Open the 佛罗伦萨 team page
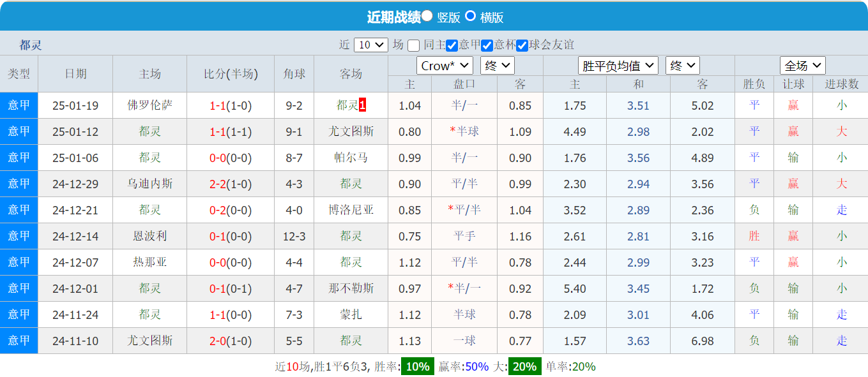This screenshot has height=377, width=868. [x=149, y=105]
